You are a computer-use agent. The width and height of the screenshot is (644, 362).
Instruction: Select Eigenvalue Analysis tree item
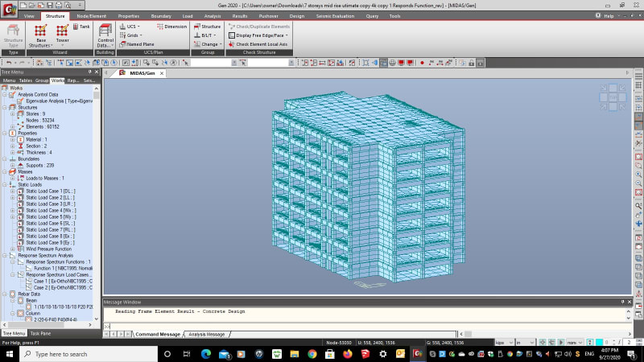pos(59,101)
